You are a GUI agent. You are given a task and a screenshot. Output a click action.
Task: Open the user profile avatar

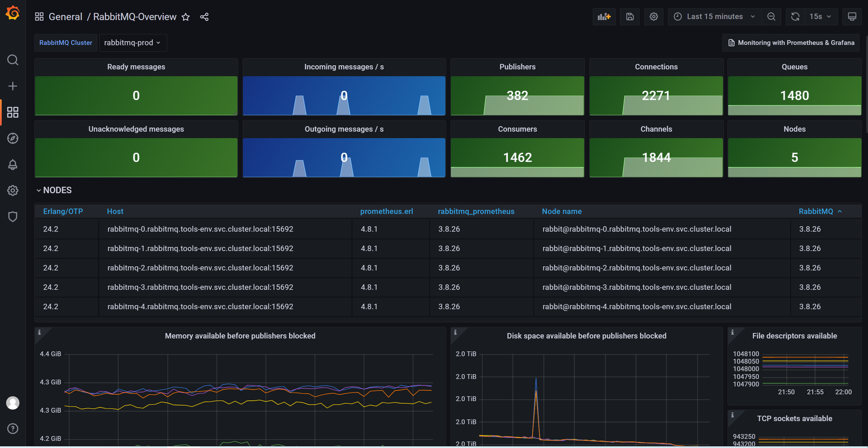click(13, 403)
